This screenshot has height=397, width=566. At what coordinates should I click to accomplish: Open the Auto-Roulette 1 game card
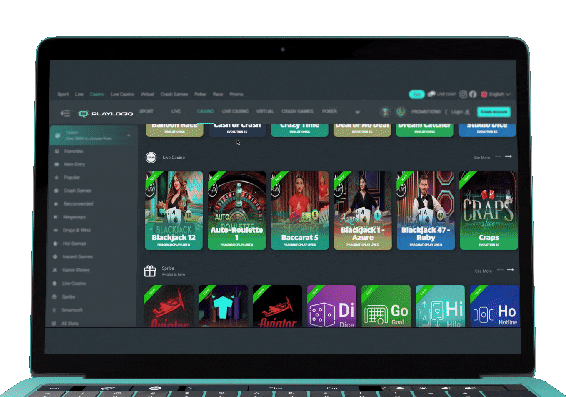(x=237, y=210)
